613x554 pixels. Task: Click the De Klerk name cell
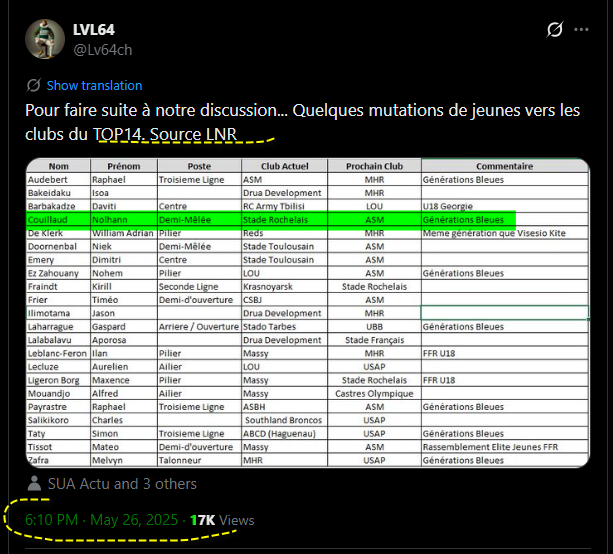(x=59, y=233)
